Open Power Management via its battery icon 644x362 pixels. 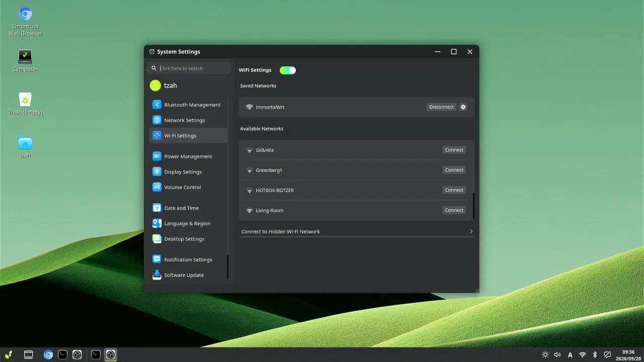pos(156,156)
